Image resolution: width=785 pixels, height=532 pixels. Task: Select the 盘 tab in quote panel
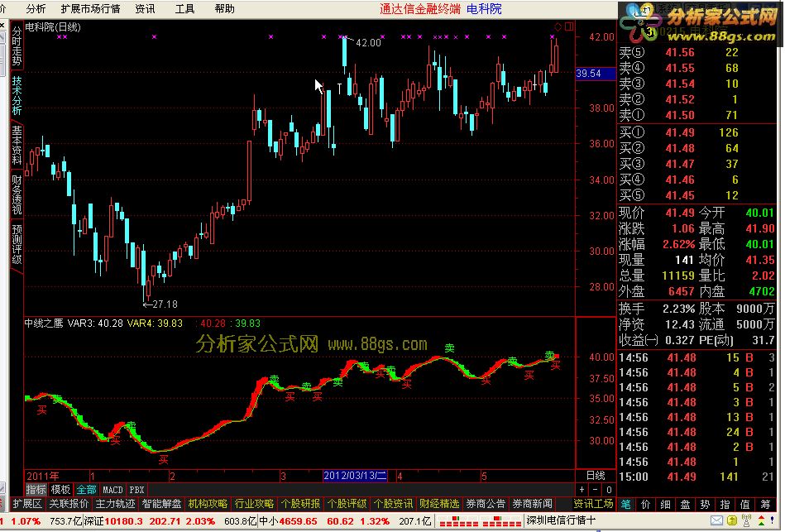click(x=686, y=505)
